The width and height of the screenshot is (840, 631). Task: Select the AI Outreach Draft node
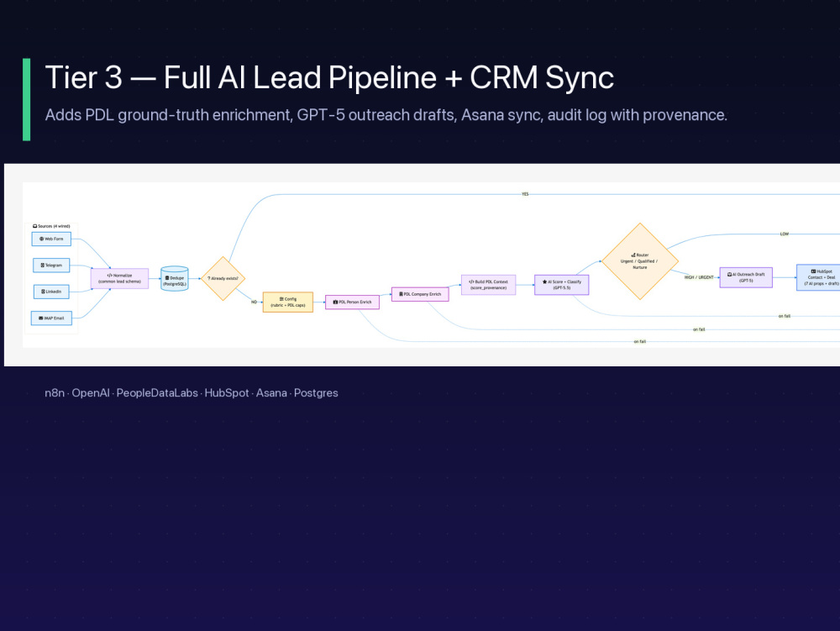746,277
